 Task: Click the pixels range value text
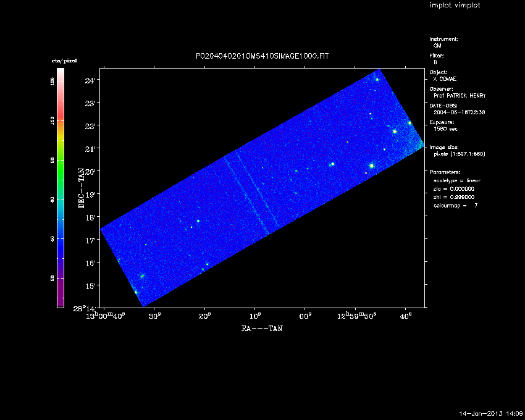pyautogui.click(x=460, y=154)
